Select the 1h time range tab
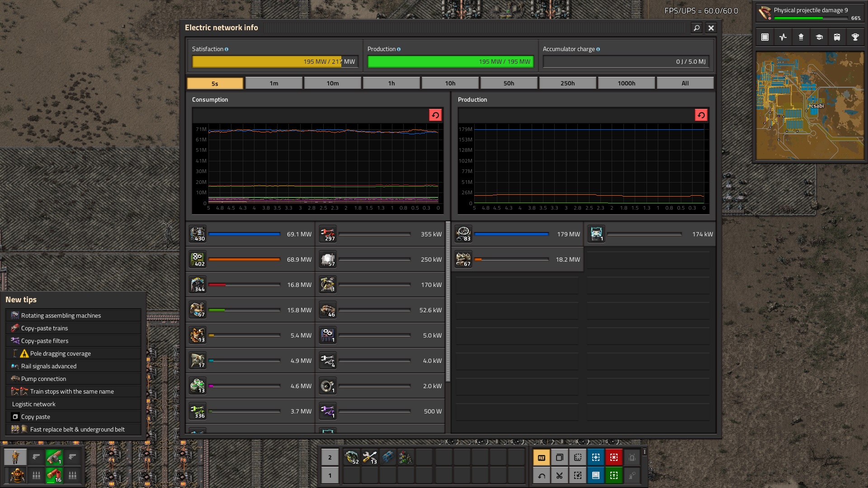868x488 pixels. click(392, 83)
